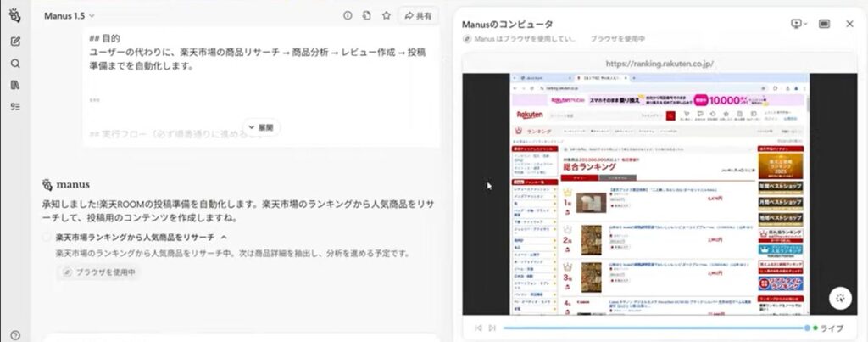Viewport: 868px width, 342px height.
Task: Click the playback progress slider
Action: coord(656,328)
